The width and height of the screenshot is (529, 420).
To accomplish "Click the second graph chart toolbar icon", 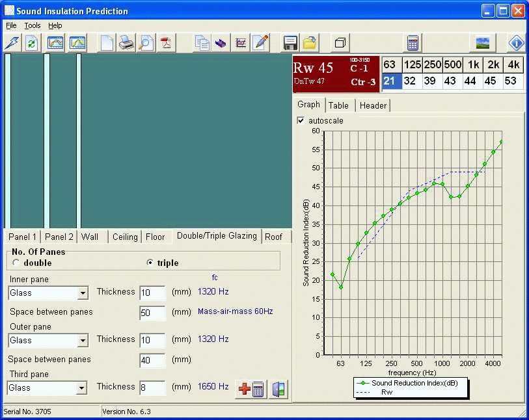I will 77,43.
